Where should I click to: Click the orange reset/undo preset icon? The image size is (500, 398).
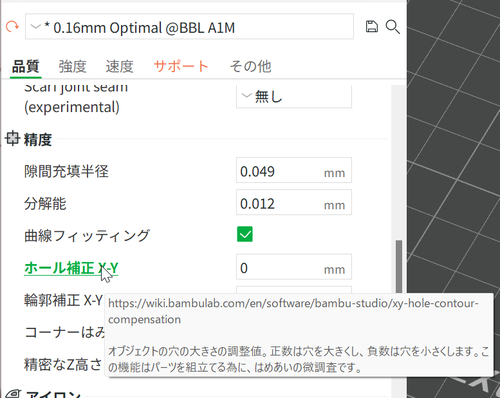tap(12, 26)
